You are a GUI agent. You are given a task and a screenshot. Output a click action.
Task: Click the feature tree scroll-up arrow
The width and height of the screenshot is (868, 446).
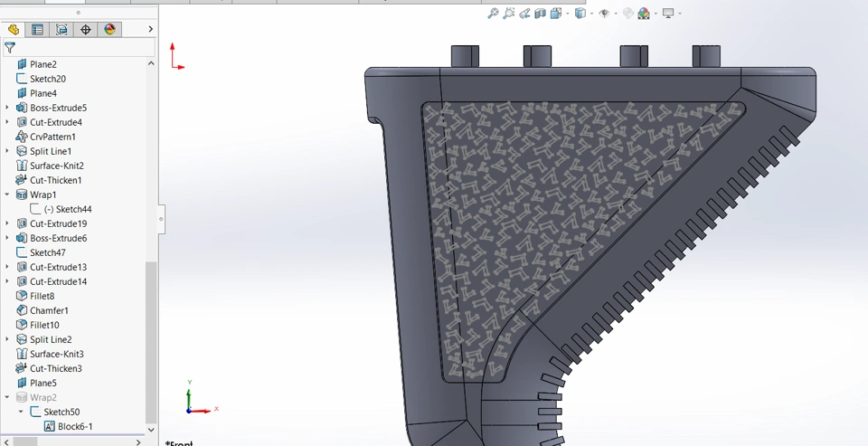(151, 63)
